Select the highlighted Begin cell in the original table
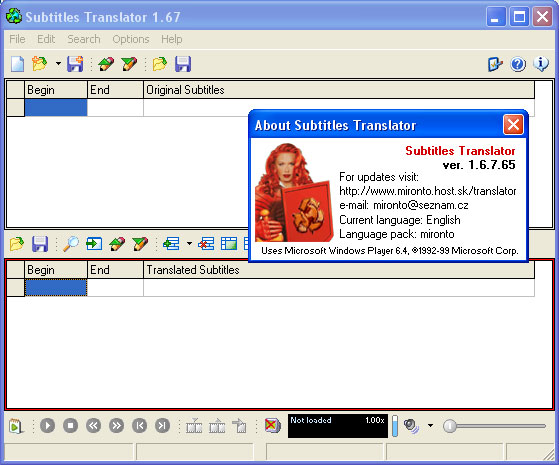Viewport: 559px width, 465px height. (x=56, y=108)
